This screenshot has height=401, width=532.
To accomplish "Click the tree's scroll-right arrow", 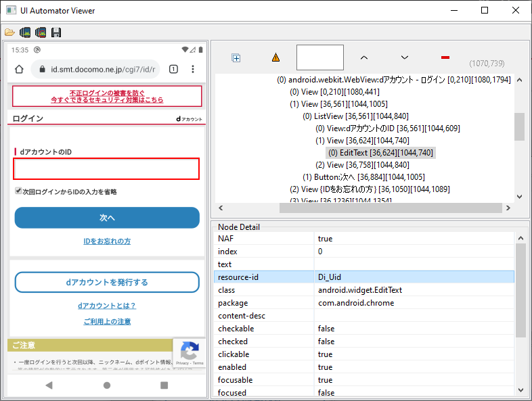I will tap(508, 208).
